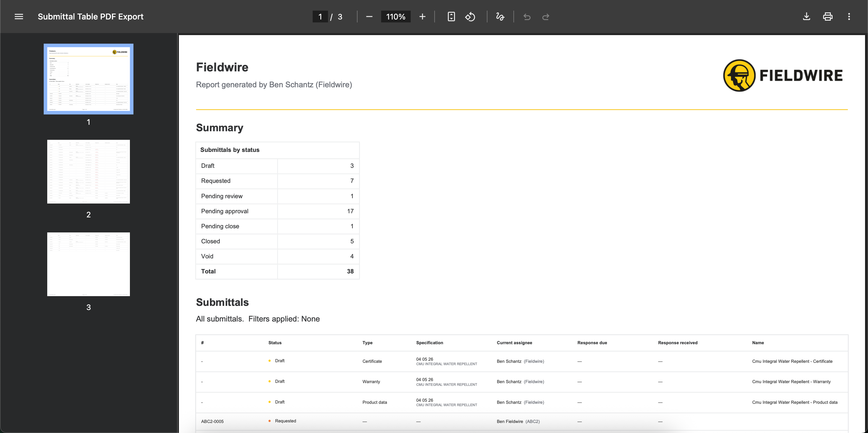868x433 pixels.
Task: Toggle the sidebar hamburger menu
Action: pos(19,17)
